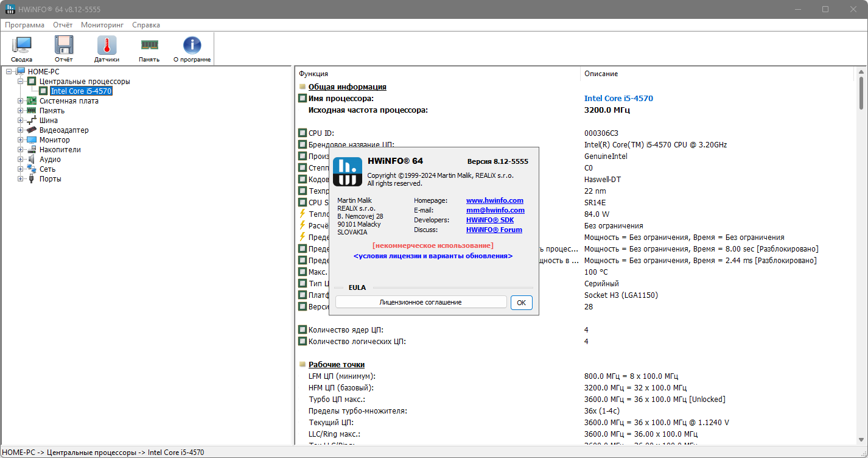Click the OK button in About dialog
This screenshot has width=868, height=458.
point(522,302)
